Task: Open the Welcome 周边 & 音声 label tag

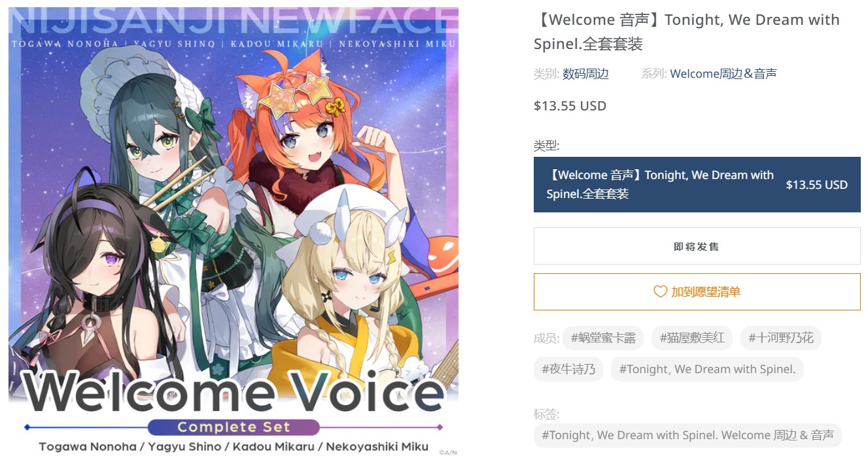Action: [687, 435]
